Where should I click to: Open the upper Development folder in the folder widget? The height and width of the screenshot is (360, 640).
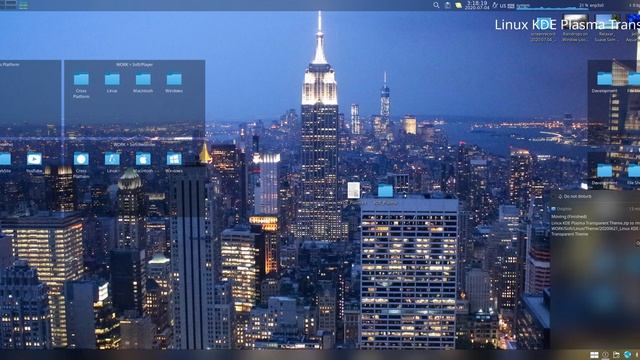click(x=604, y=78)
